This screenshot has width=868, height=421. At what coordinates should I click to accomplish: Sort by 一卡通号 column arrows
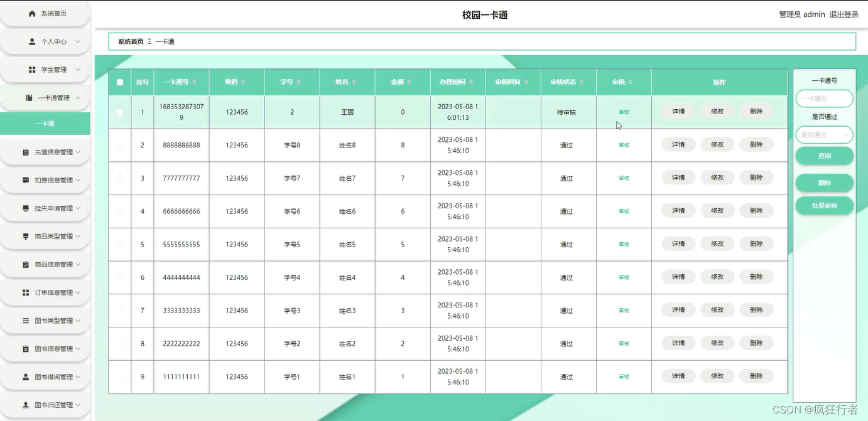tap(194, 82)
